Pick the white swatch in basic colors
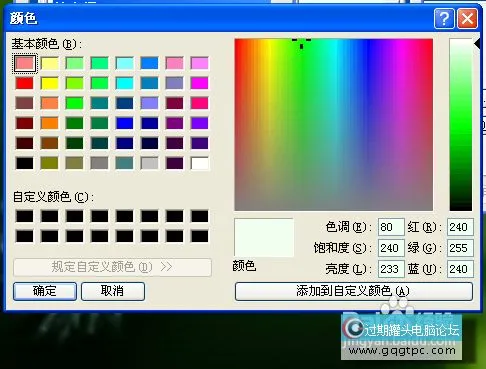This screenshot has height=369, width=486. pyautogui.click(x=200, y=163)
